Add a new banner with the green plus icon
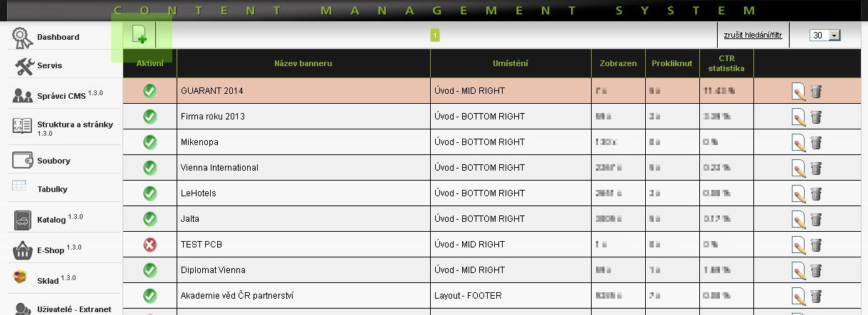This screenshot has width=868, height=315. [x=139, y=35]
